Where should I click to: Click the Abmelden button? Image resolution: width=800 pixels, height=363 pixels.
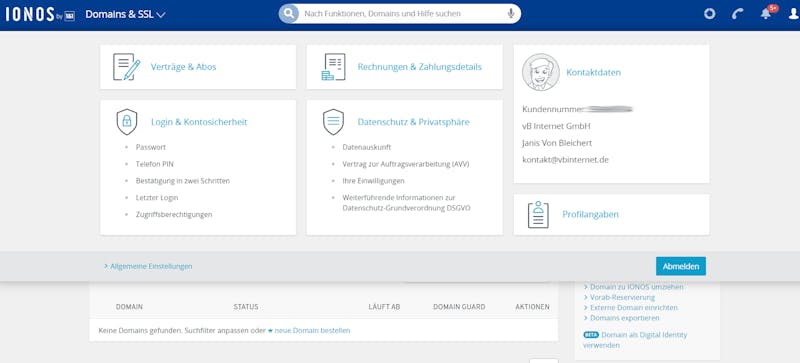pyautogui.click(x=681, y=266)
